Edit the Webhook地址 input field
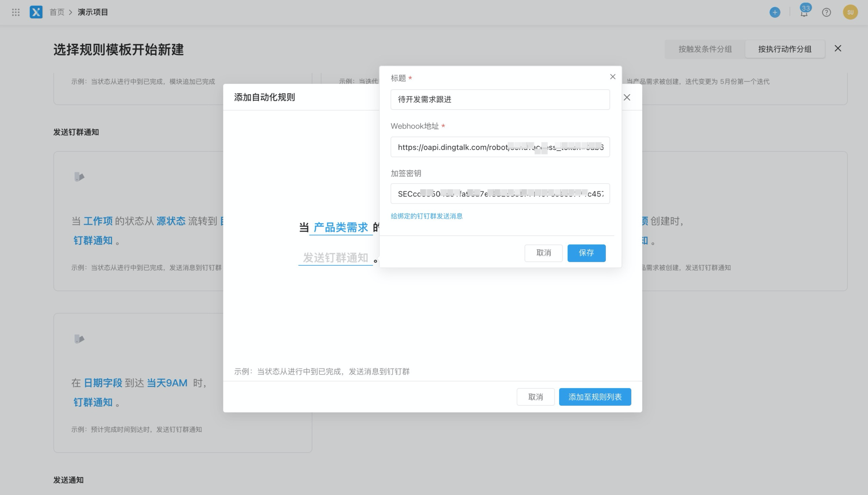The image size is (868, 495). pos(500,147)
